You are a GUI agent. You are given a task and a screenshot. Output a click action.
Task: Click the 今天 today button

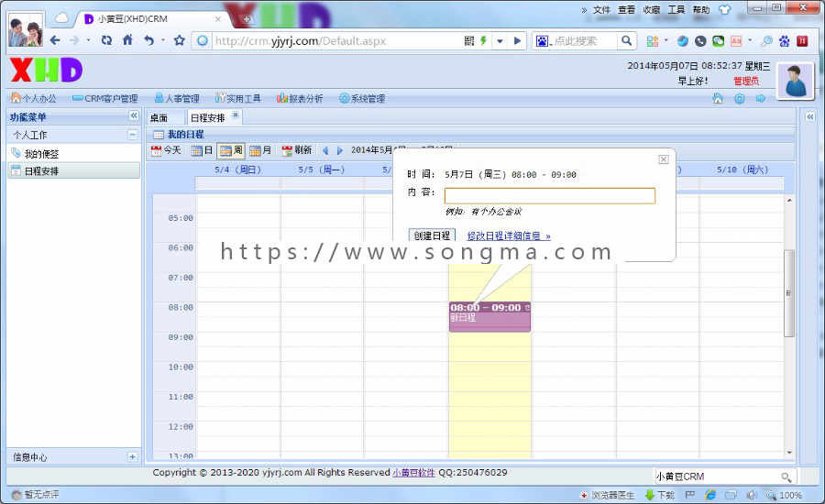point(166,150)
